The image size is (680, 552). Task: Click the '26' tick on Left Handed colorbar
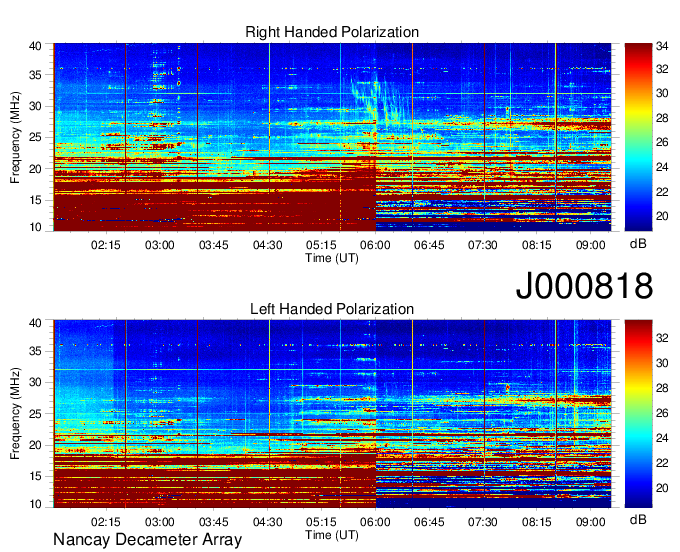662,413
